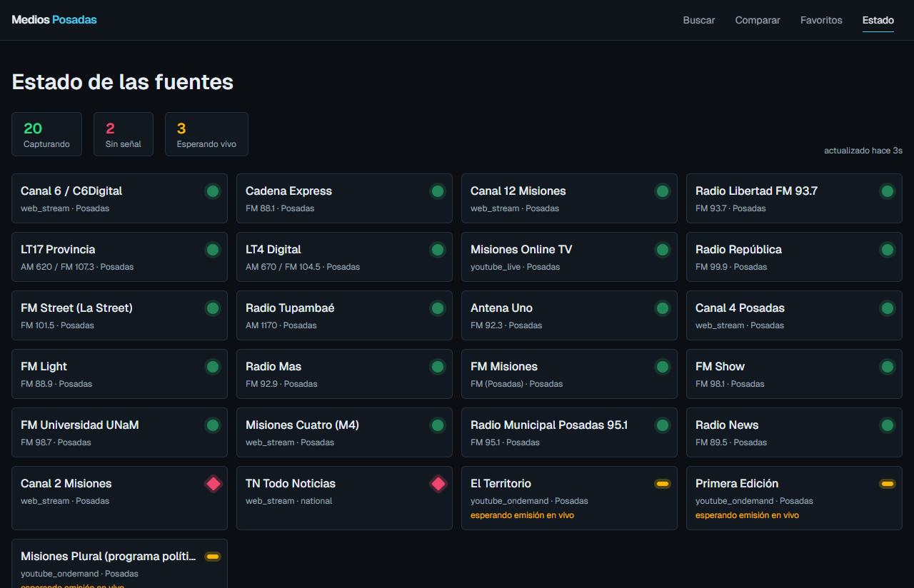Click the LT17 Provincia title

coord(58,250)
